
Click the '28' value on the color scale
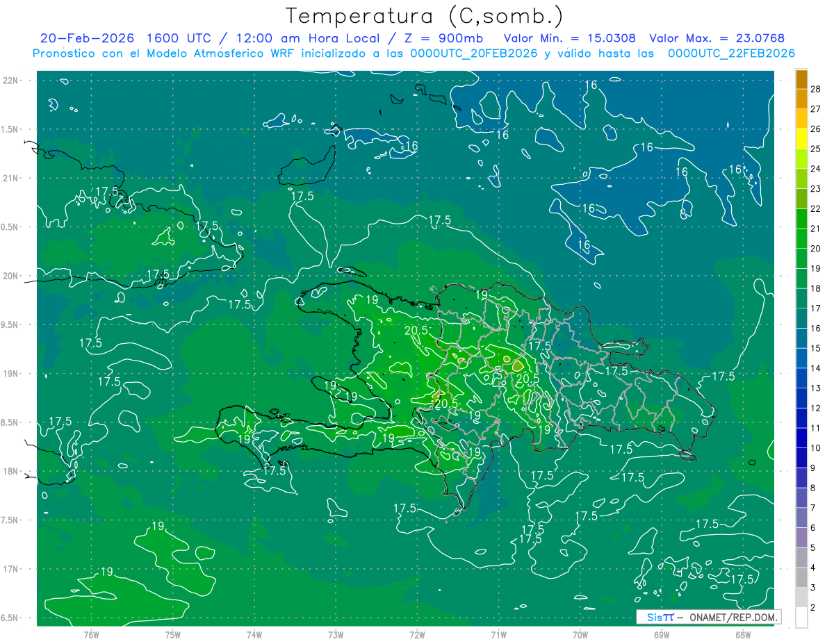(x=815, y=88)
